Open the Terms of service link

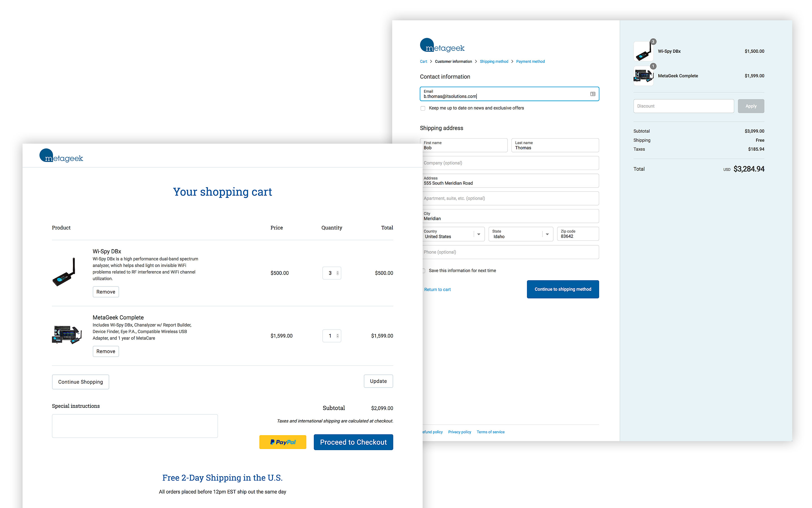pyautogui.click(x=491, y=432)
